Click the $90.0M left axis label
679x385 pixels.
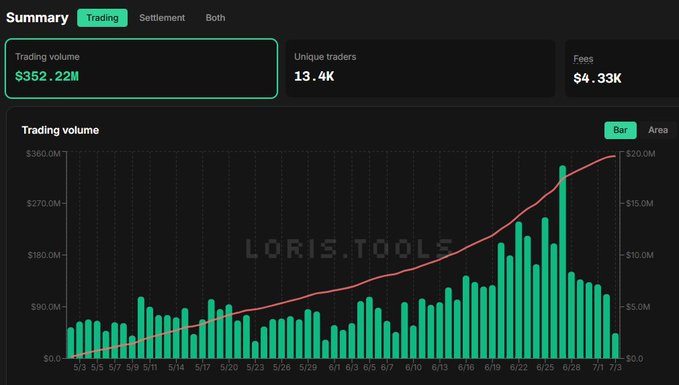[45, 307]
